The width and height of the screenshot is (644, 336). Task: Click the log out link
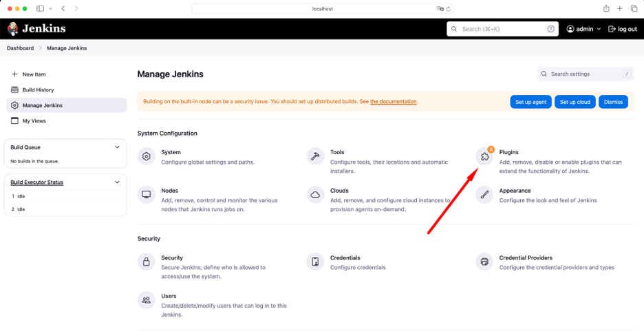pos(623,29)
